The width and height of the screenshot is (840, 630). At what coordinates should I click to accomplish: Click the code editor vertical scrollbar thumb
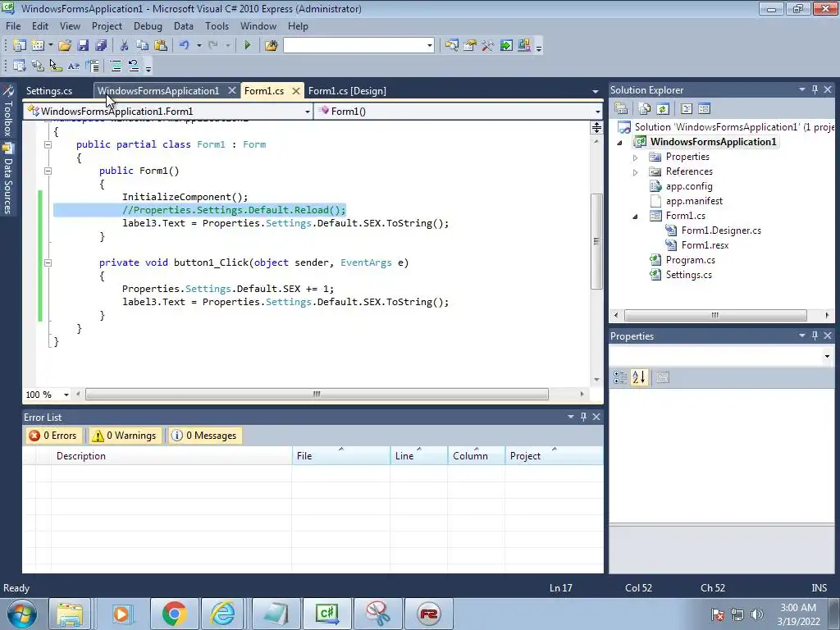[x=596, y=242]
